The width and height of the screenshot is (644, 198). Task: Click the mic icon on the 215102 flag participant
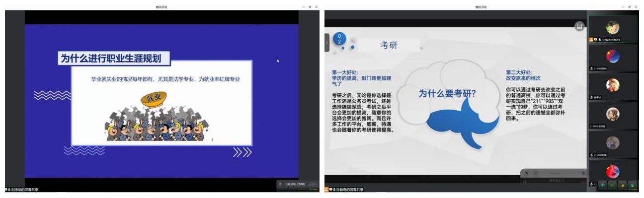point(591,68)
